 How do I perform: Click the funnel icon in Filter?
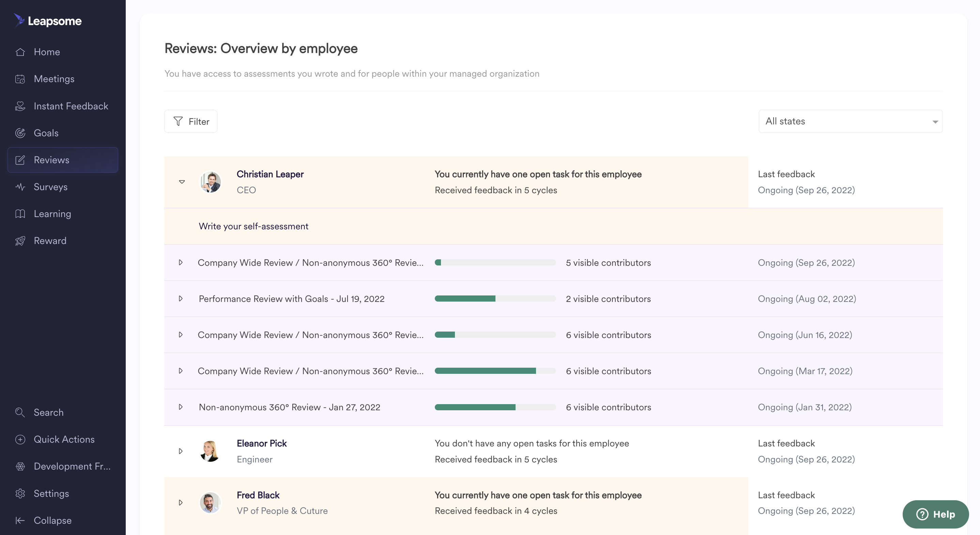(178, 121)
